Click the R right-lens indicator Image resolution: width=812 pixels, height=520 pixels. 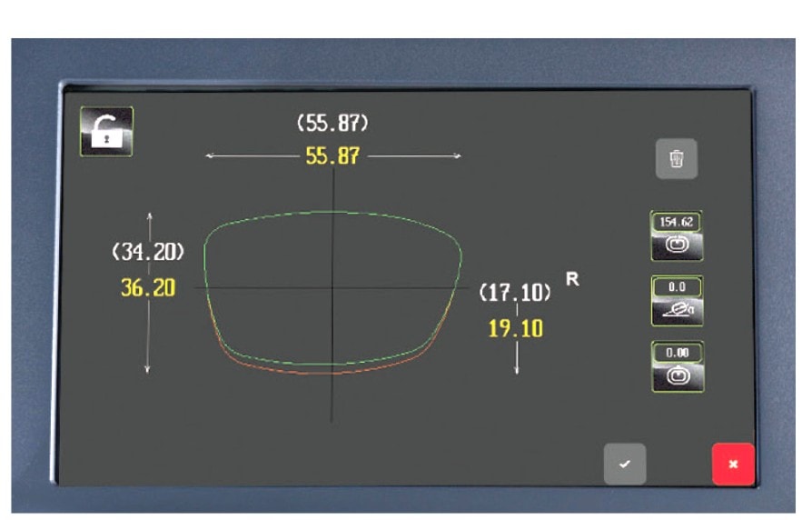572,279
